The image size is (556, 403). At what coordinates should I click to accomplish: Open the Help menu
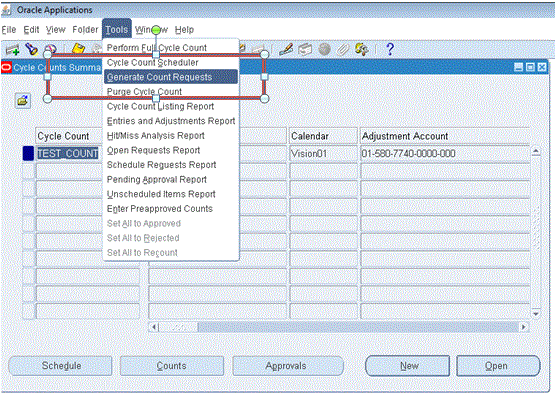pos(184,30)
